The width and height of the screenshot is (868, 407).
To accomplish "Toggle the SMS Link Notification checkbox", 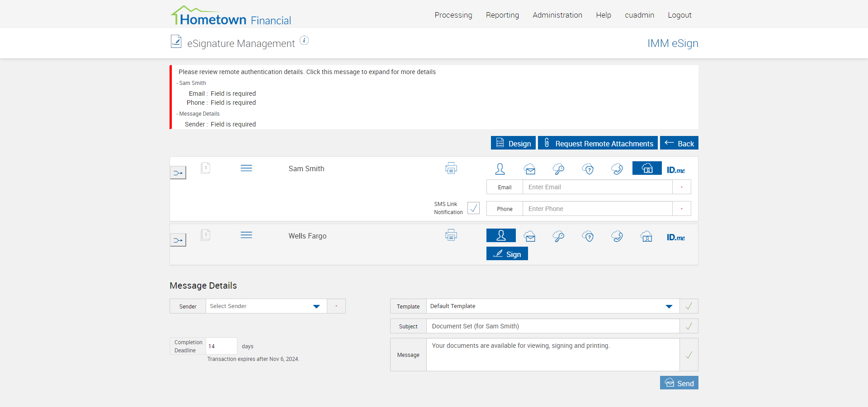I will [473, 208].
